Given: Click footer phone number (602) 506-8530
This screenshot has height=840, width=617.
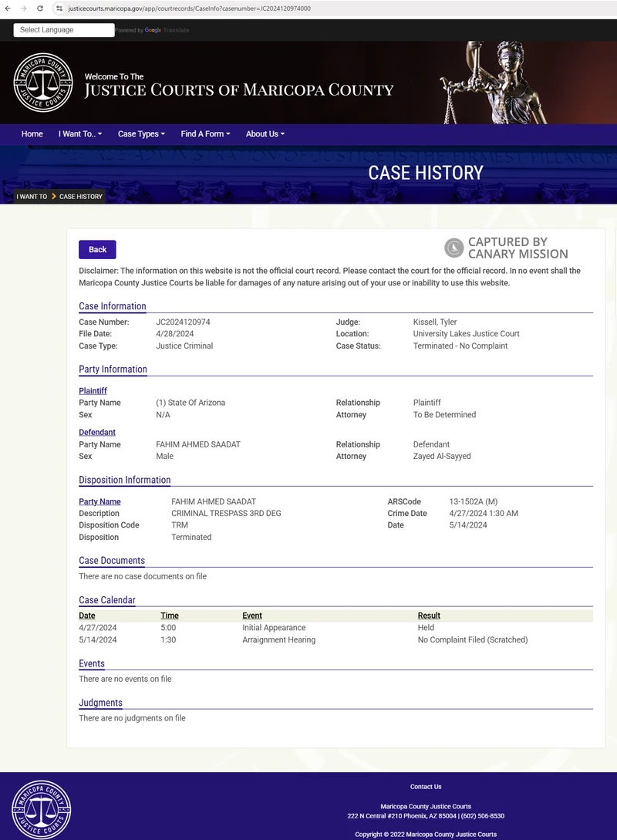Looking at the screenshot, I should coord(483,816).
